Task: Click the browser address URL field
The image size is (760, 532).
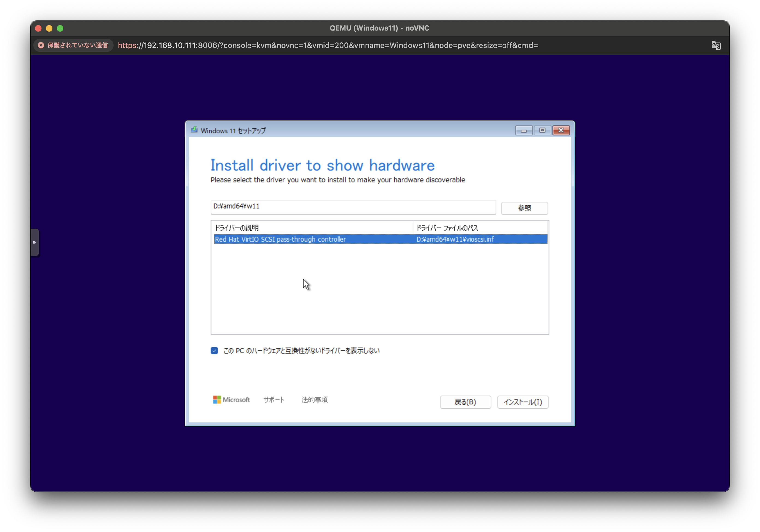Action: click(328, 45)
